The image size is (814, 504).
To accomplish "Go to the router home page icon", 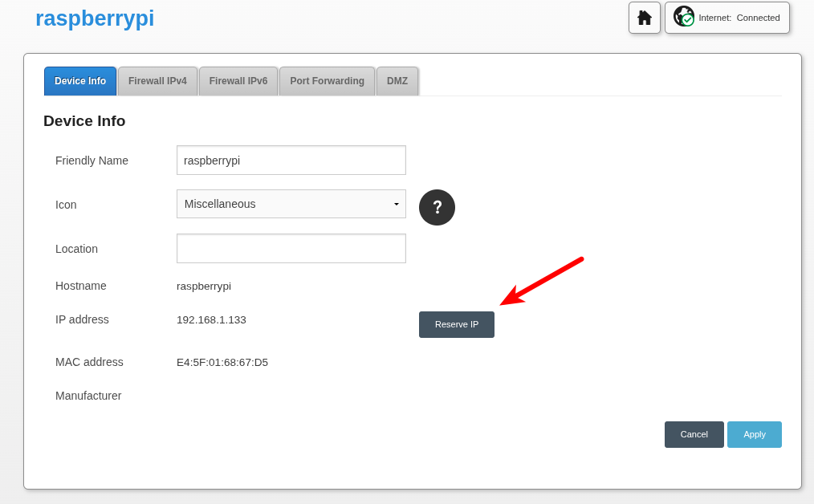I will [644, 18].
